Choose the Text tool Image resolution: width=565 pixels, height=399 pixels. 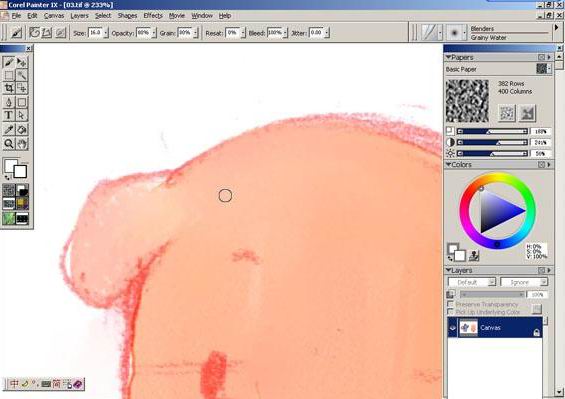pyautogui.click(x=9, y=116)
